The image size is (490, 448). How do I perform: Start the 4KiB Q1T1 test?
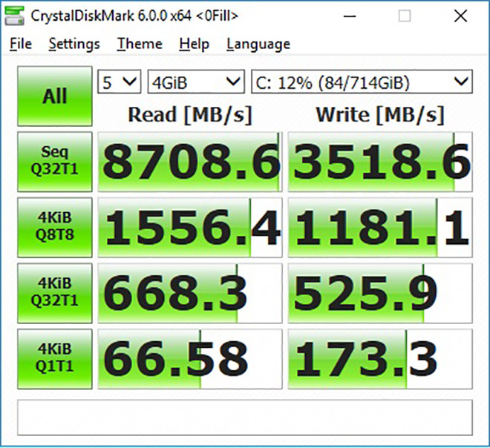coord(55,359)
